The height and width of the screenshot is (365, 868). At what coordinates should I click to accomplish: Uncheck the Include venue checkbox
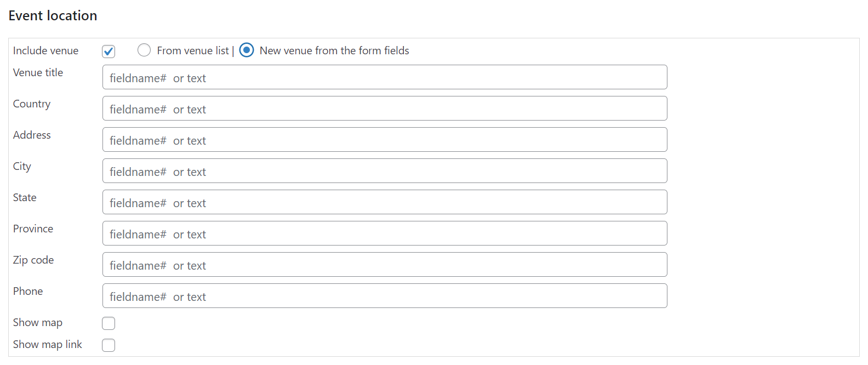point(108,52)
